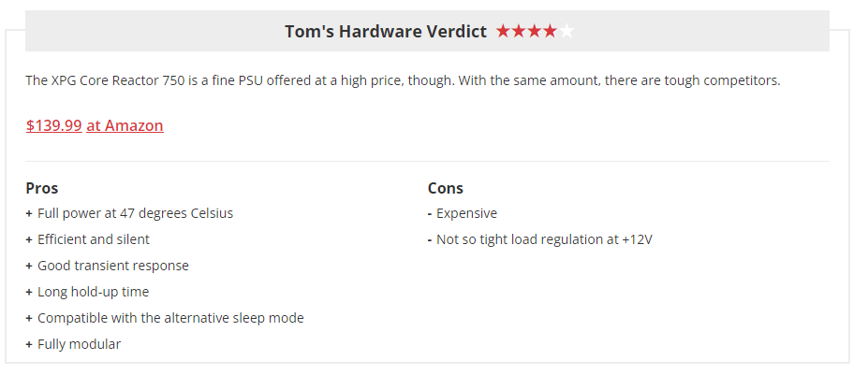The image size is (868, 375).
Task: Click the 'Fully modular' pro item
Action: pyautogui.click(x=80, y=344)
